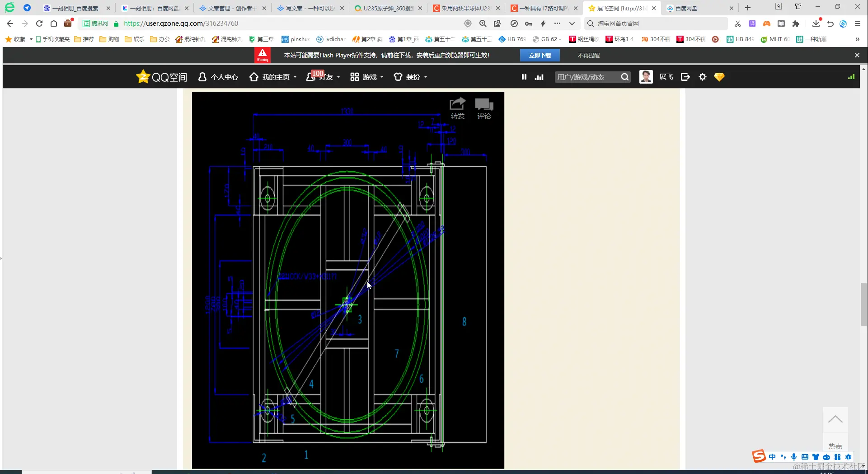Image resolution: width=868 pixels, height=474 pixels.
Task: Focus the 淘宝网首页官网 search box
Action: (656, 23)
